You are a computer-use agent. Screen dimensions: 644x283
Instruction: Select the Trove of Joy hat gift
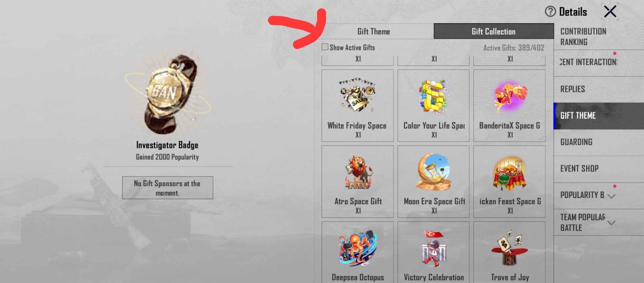coord(509,248)
